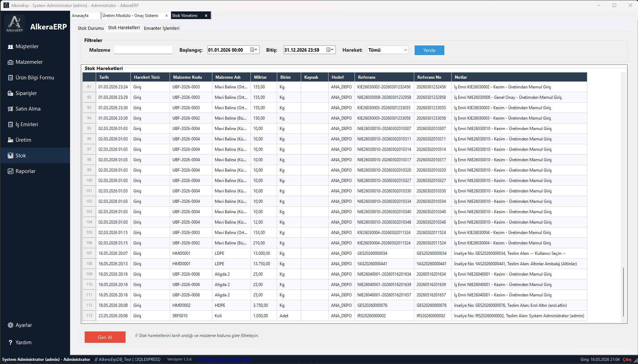This screenshot has width=638, height=364.
Task: Click the AlkeraErpDB_Test database status entry
Action: tap(127, 359)
